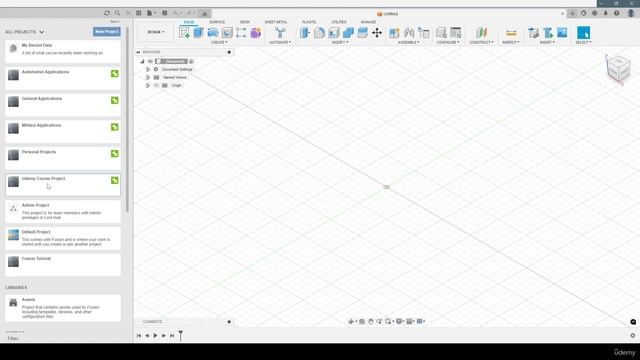Expand the Document Settings node
The image size is (640, 360).
pyautogui.click(x=148, y=69)
